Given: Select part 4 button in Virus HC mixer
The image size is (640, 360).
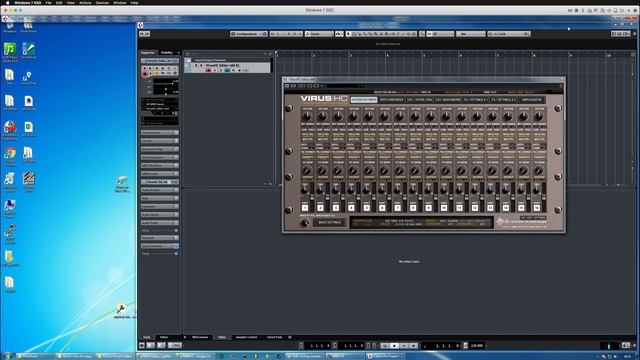Looking at the screenshot, I should tap(351, 208).
